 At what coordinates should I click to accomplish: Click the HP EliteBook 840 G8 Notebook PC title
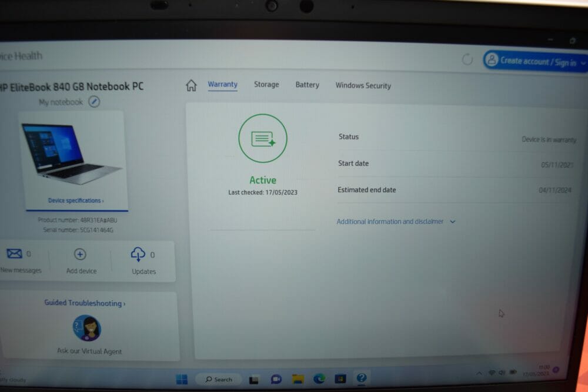pos(72,86)
